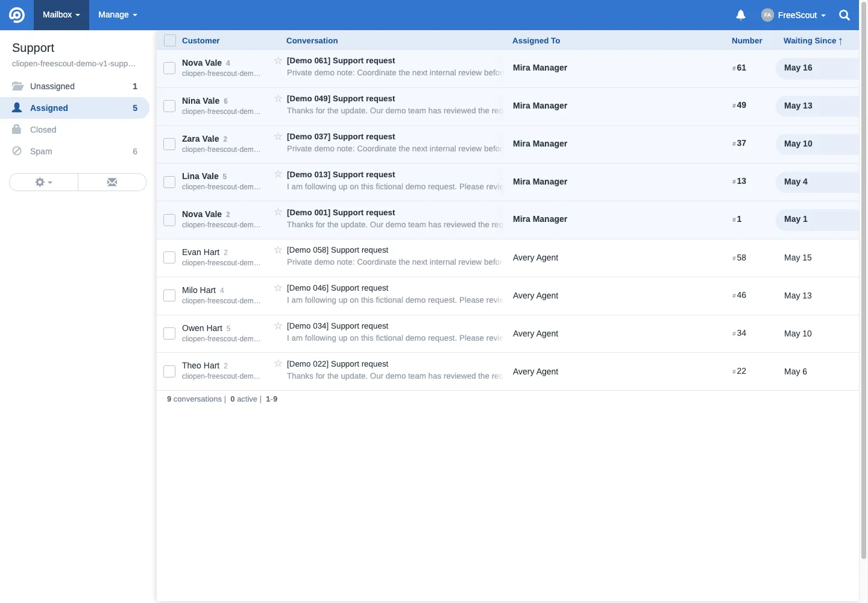Image resolution: width=868 pixels, height=603 pixels.
Task: Open the Closed folder
Action: 75,130
